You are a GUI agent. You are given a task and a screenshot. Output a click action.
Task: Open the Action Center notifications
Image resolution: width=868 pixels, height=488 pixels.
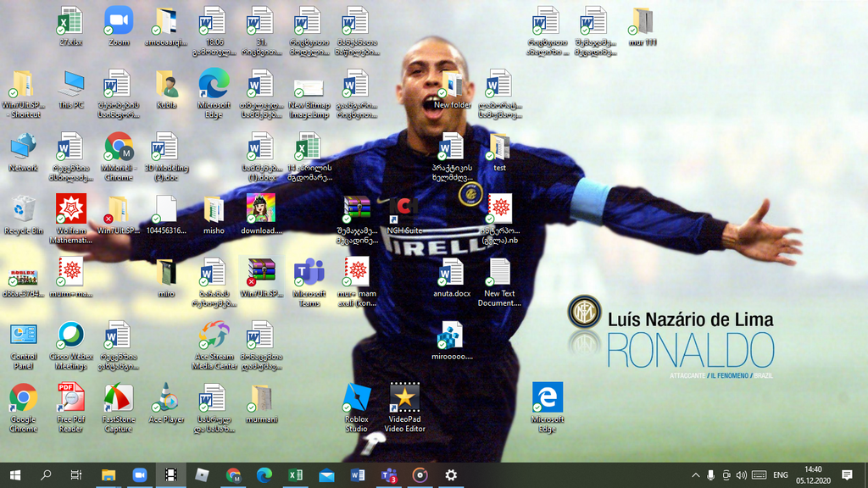847,475
